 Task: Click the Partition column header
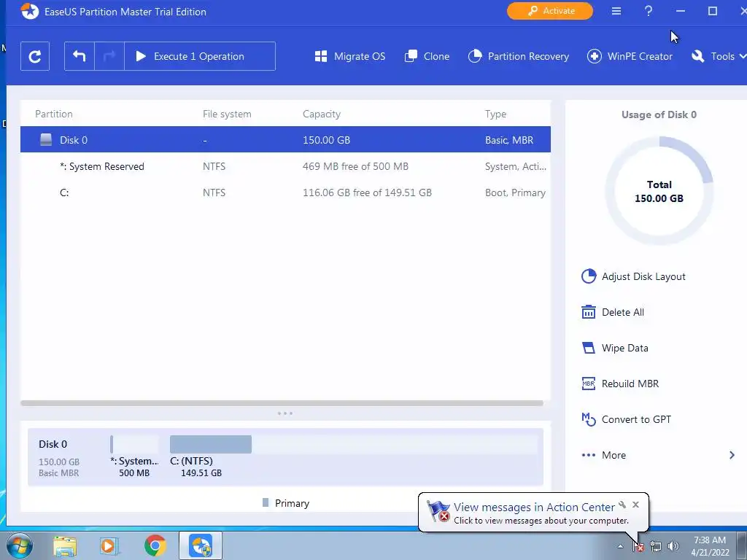tap(54, 114)
